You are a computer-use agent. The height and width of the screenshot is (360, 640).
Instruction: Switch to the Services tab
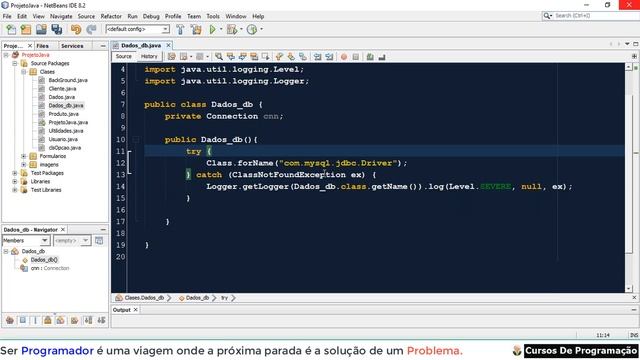(72, 46)
